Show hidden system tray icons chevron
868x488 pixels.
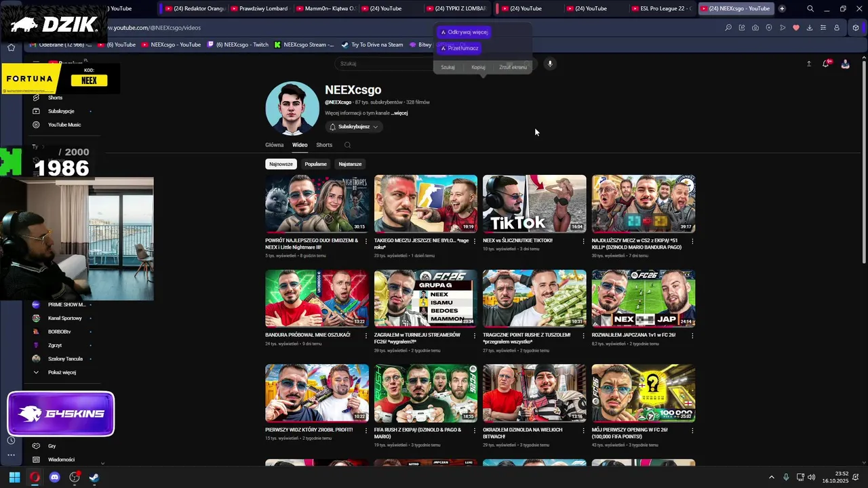pyautogui.click(x=771, y=477)
